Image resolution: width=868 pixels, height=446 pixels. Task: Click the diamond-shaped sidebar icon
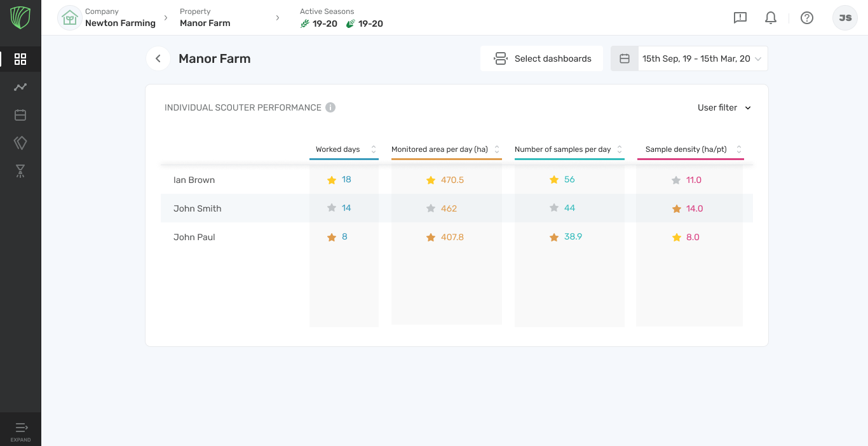tap(20, 143)
